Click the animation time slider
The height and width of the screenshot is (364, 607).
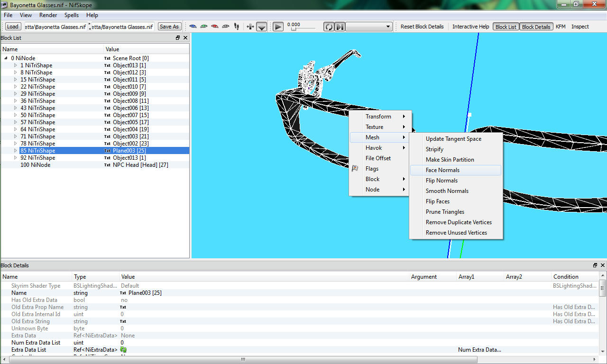pos(303,29)
